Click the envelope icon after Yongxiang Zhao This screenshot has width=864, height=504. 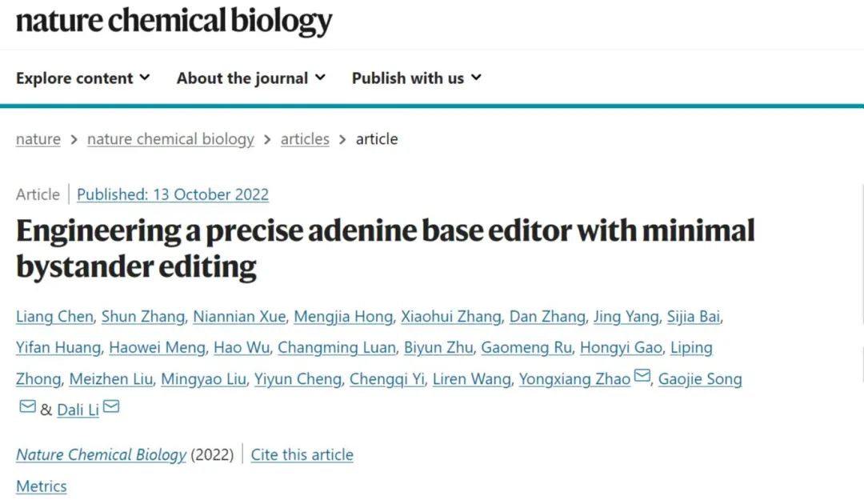tap(642, 376)
